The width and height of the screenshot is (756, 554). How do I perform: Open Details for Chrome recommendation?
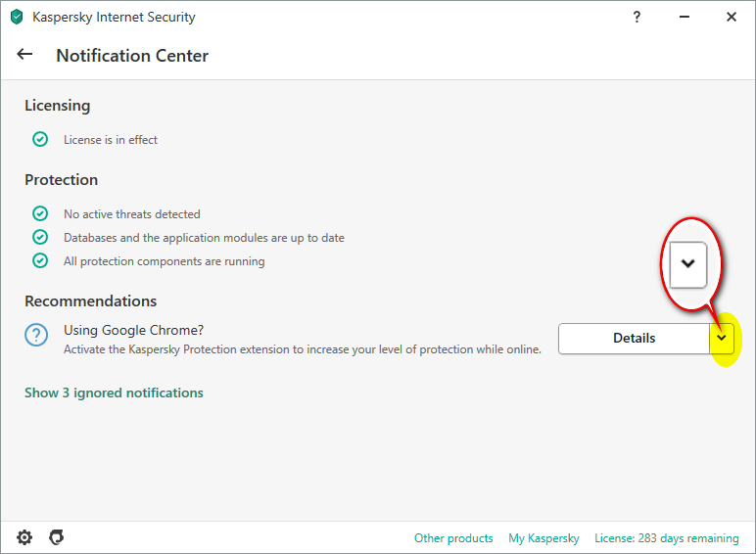634,339
